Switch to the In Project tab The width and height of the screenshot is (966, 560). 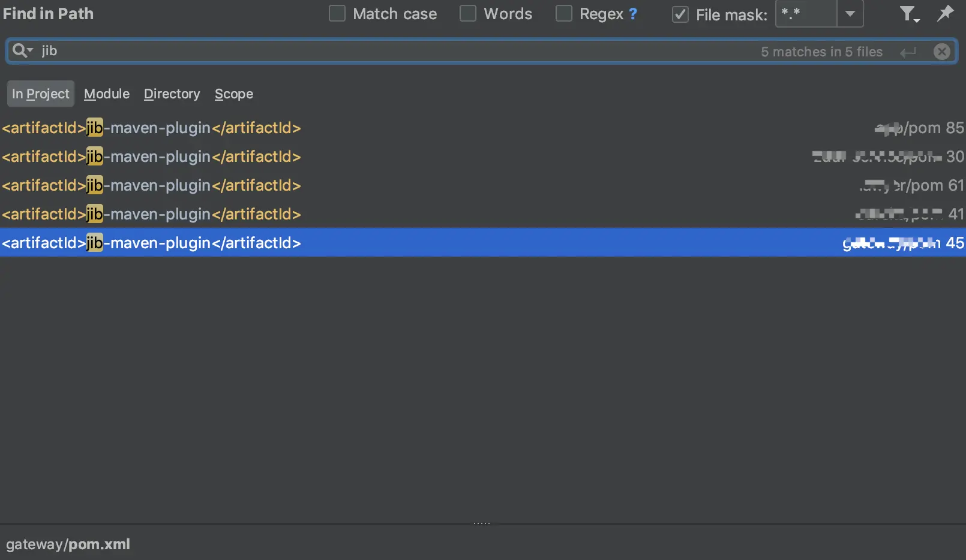point(41,94)
